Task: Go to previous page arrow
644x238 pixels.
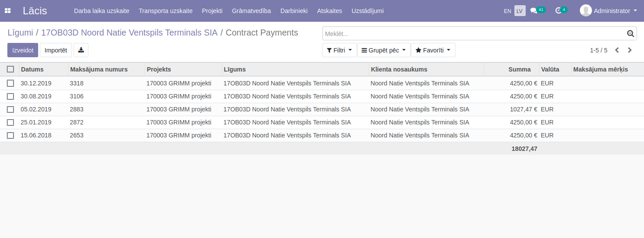Action: tap(617, 50)
